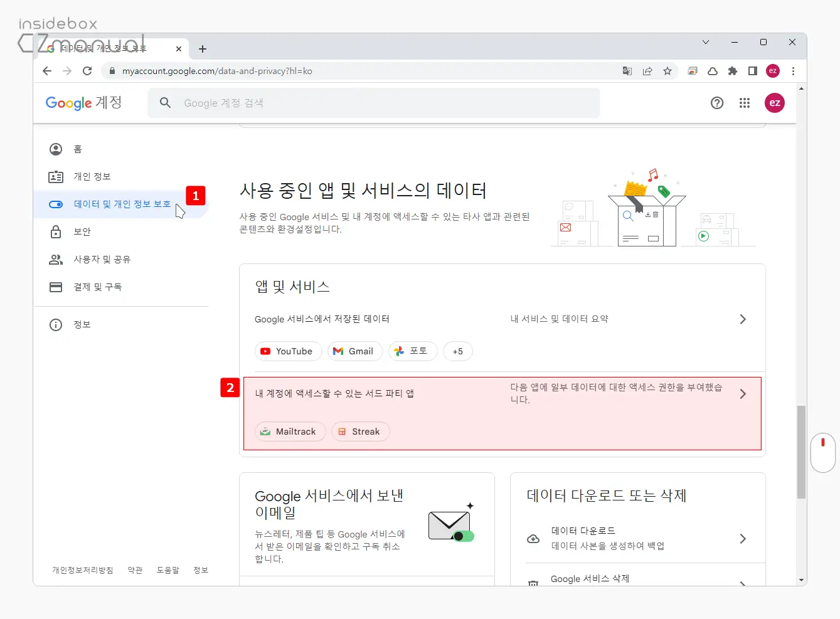Click the scrollbar down arrow

click(801, 581)
